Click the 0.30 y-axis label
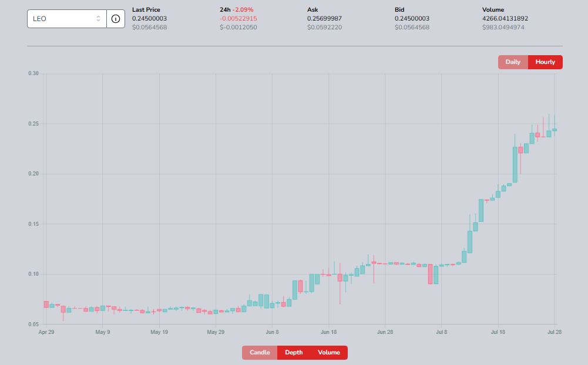588x365 pixels. (x=33, y=73)
